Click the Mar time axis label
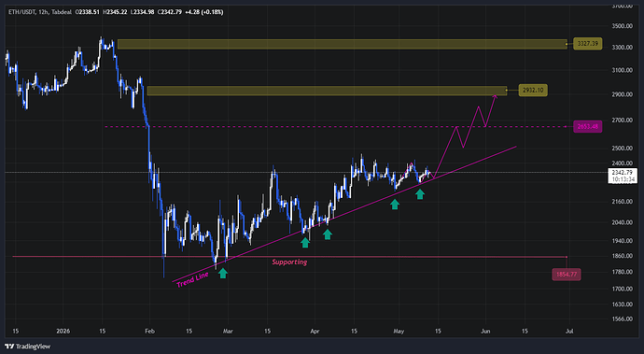Viewport: 644px width, 354px height. click(x=228, y=331)
